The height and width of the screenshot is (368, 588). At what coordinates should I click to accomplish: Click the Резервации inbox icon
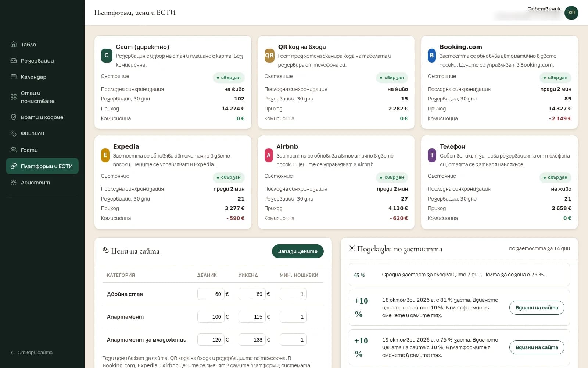coord(14,61)
